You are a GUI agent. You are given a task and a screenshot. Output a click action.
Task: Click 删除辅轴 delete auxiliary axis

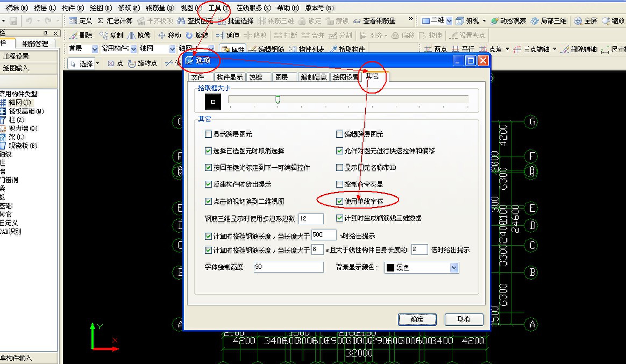point(578,49)
